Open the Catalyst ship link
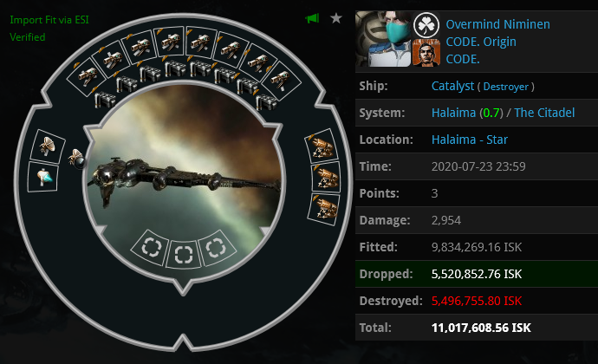 pos(452,86)
